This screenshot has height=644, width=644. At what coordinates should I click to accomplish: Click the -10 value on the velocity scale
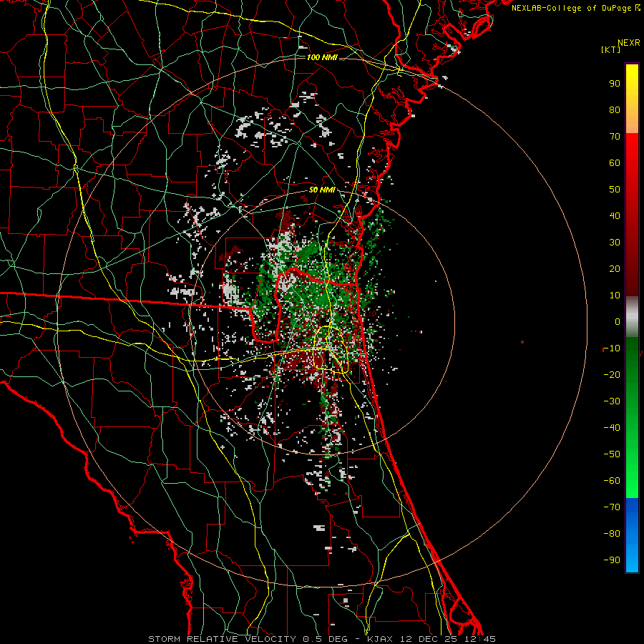612,348
